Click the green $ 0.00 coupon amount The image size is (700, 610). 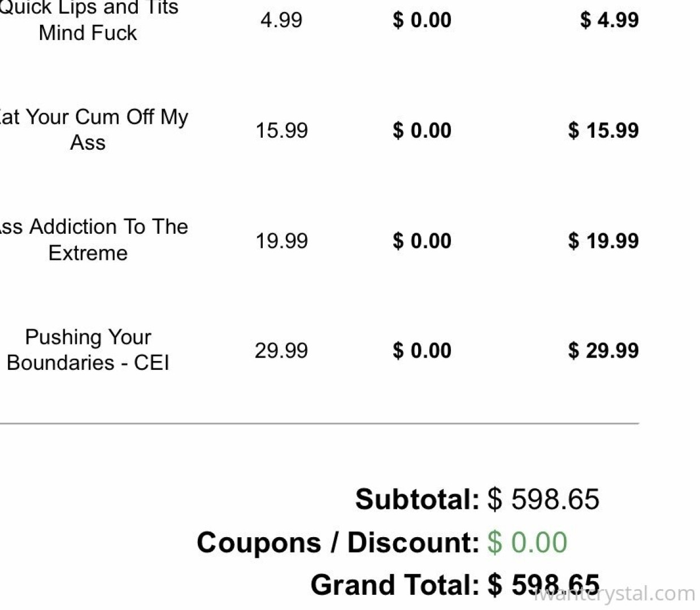tap(527, 542)
